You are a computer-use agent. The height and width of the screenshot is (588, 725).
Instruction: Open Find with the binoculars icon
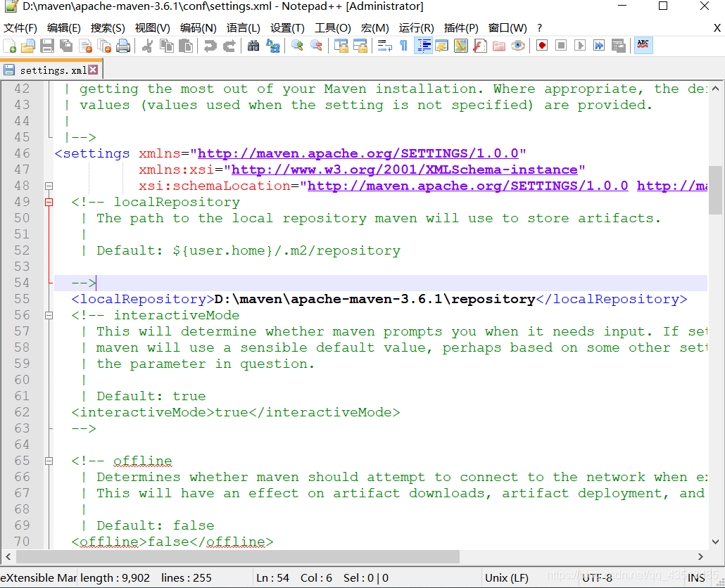(253, 46)
